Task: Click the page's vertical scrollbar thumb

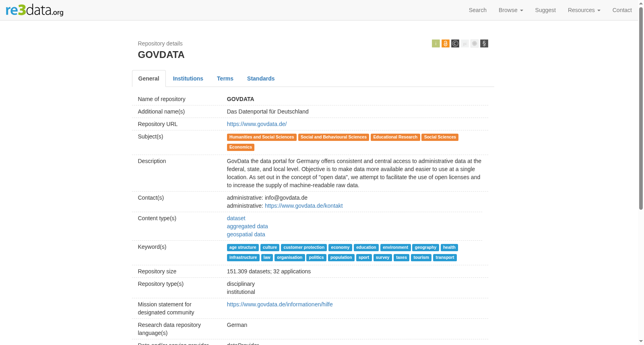Action: (x=641, y=108)
